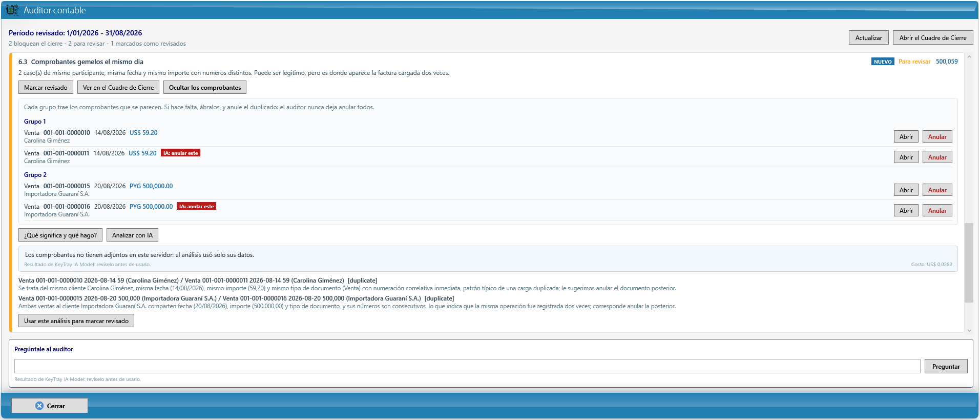Anular Venta 001-001-0000016
980x420 pixels.
tap(937, 210)
